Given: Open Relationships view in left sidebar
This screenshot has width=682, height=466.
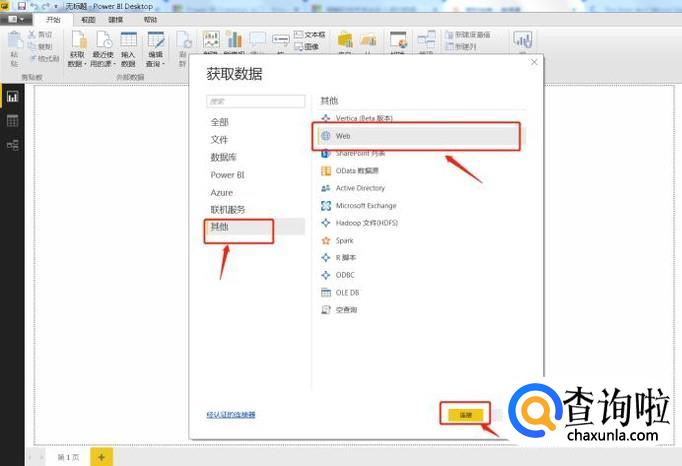Looking at the screenshot, I should (x=12, y=145).
